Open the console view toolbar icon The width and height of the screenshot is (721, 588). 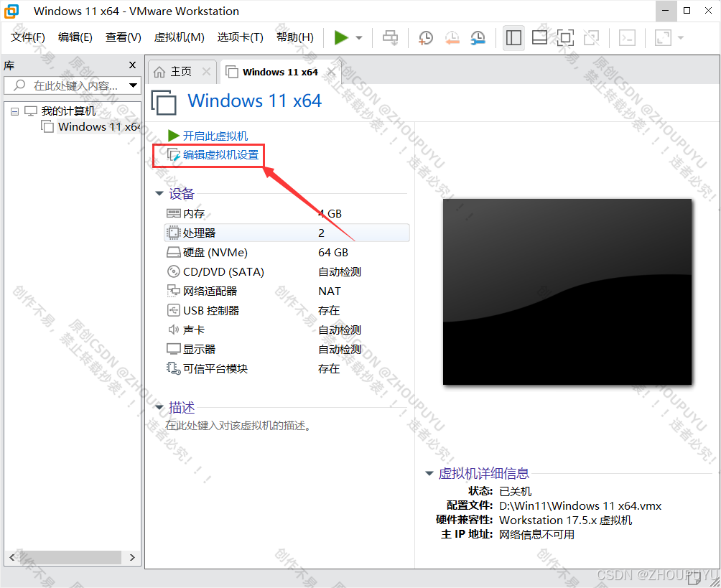click(x=627, y=38)
